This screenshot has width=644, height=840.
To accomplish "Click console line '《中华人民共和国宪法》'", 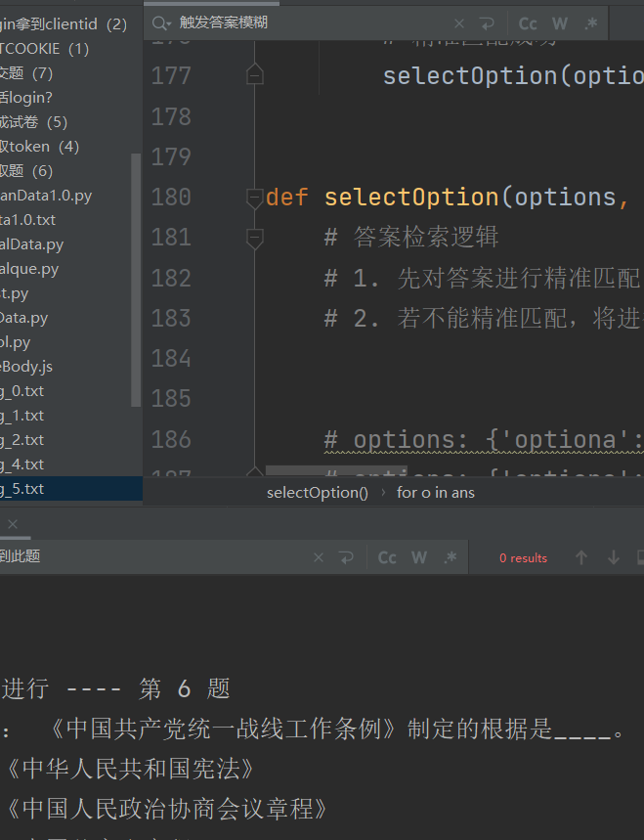I will pos(129,769).
